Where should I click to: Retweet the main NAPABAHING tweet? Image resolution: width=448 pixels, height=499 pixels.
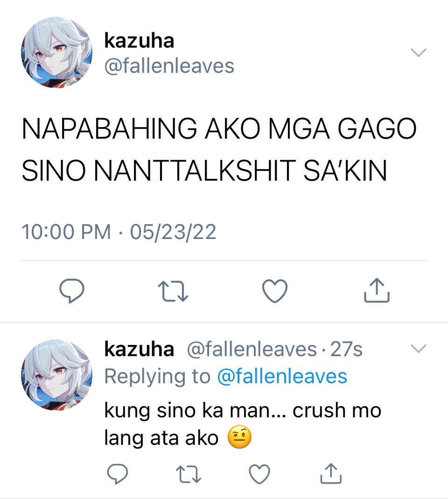pyautogui.click(x=173, y=290)
